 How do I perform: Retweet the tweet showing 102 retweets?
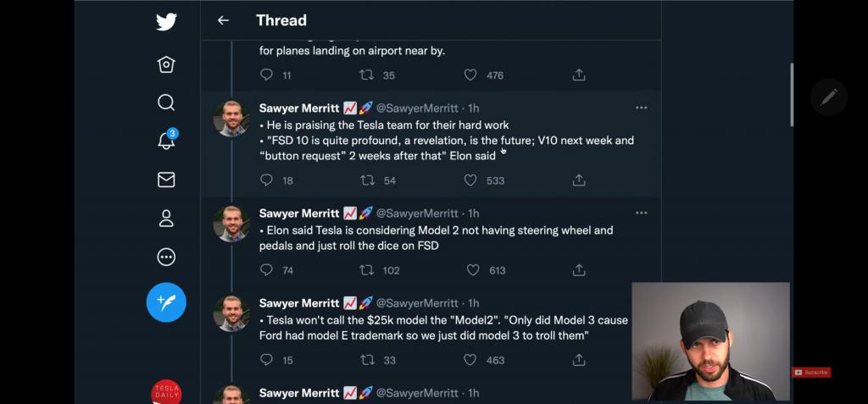(x=368, y=270)
